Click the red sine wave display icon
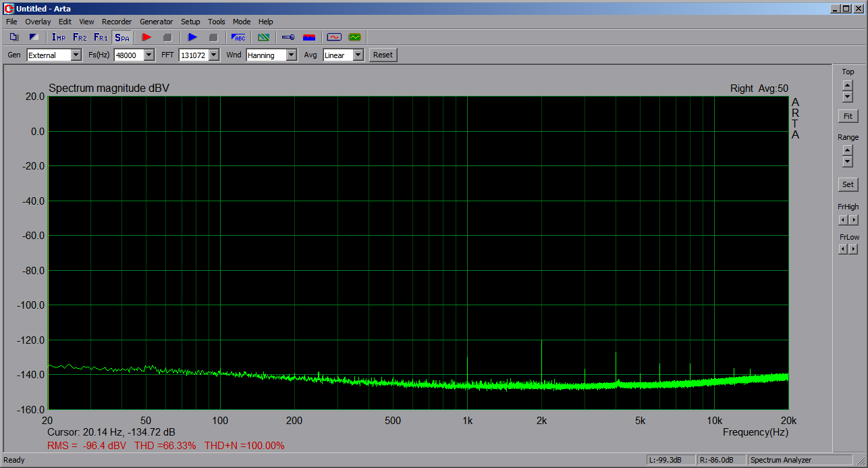868x468 pixels. coord(333,37)
